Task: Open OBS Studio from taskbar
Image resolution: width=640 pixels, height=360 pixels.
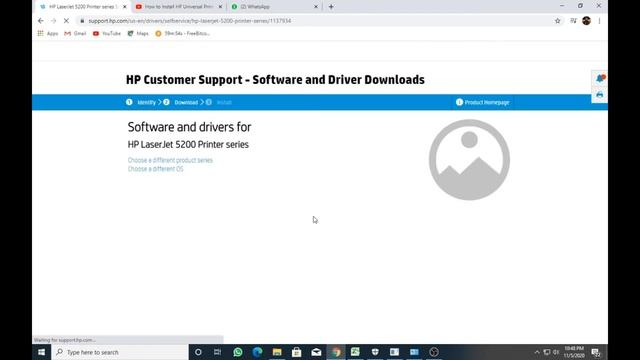Action: pos(434,352)
